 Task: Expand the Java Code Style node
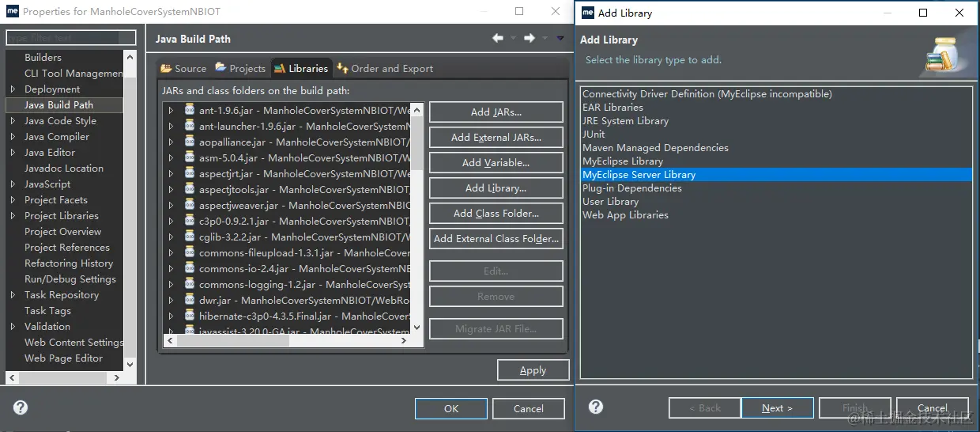pyautogui.click(x=13, y=121)
